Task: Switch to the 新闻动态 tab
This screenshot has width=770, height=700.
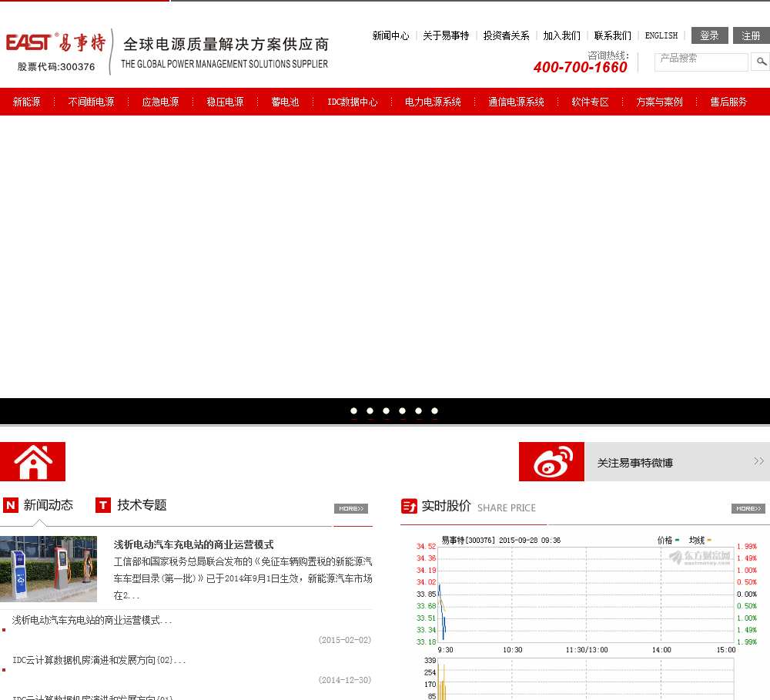Action: (48, 505)
